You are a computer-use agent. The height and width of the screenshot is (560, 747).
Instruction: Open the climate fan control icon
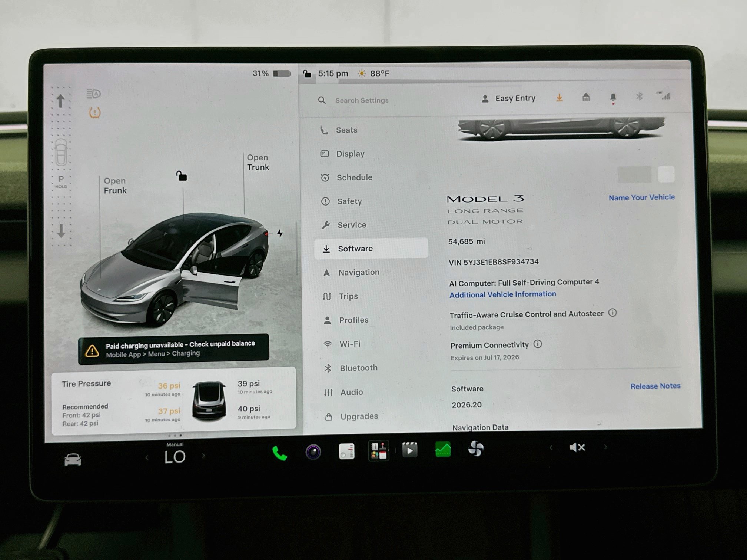tap(476, 449)
